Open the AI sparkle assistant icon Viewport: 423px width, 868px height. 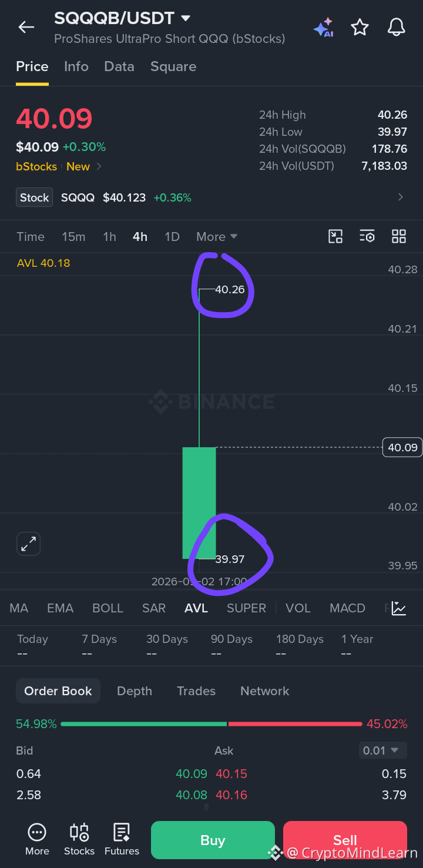[323, 28]
